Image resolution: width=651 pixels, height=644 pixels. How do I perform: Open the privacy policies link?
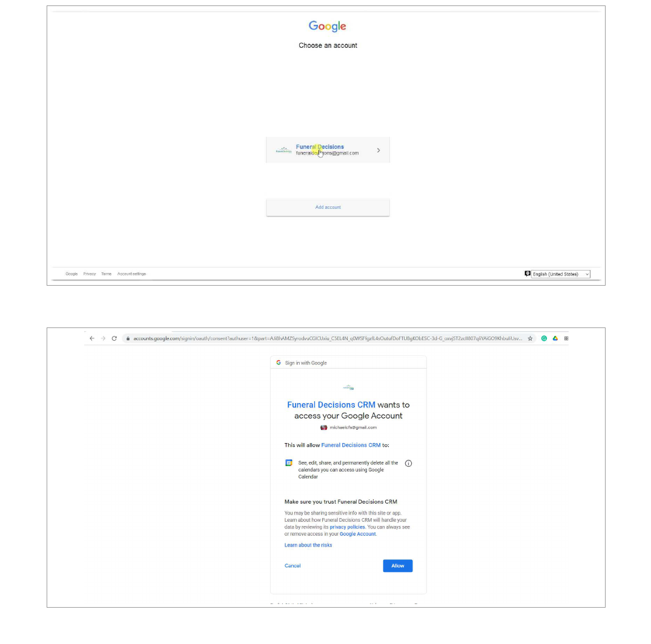pos(347,527)
